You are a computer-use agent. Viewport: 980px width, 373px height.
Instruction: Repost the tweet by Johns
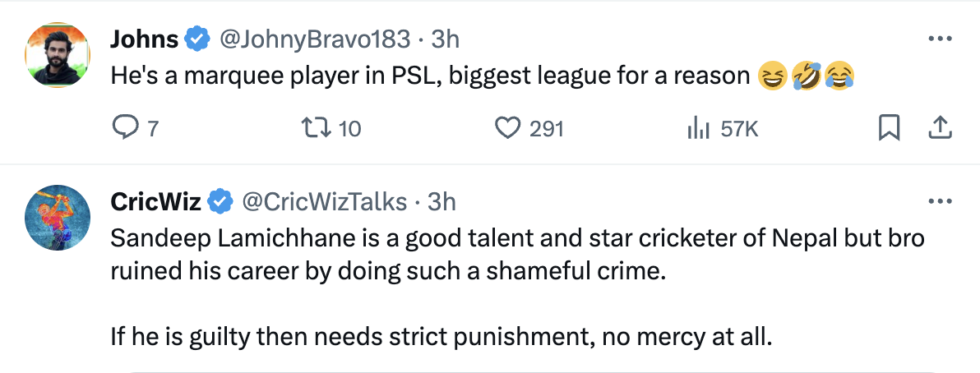pos(312,128)
